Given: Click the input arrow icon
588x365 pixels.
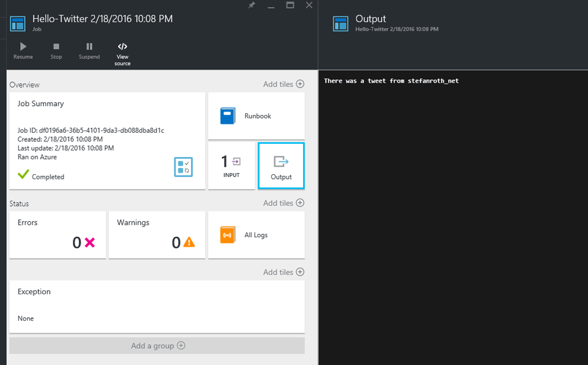Looking at the screenshot, I should tap(236, 162).
